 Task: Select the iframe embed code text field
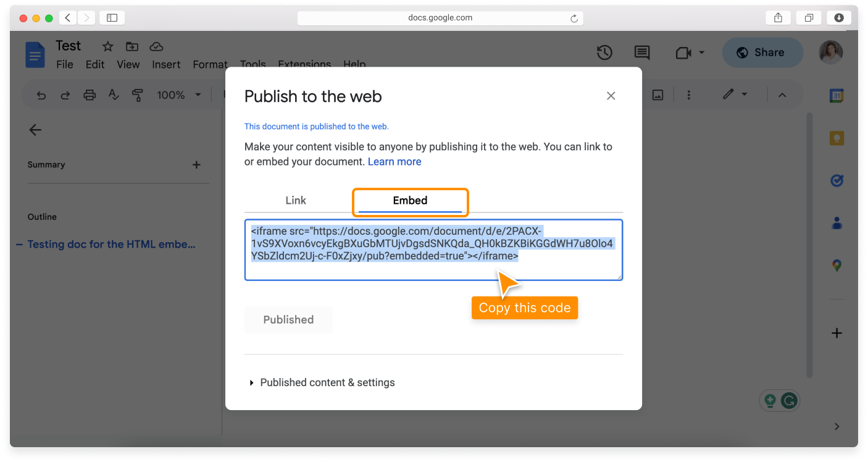[x=433, y=250]
